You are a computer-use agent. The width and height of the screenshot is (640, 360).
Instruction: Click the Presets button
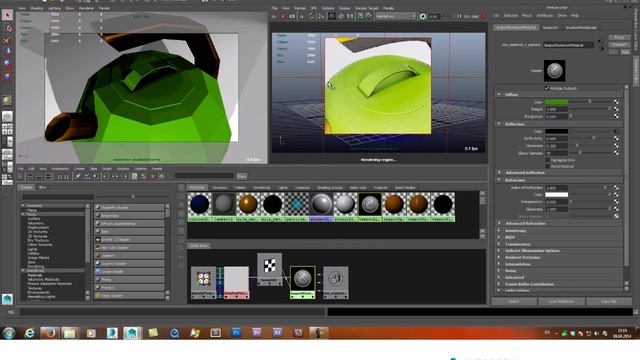[619, 44]
